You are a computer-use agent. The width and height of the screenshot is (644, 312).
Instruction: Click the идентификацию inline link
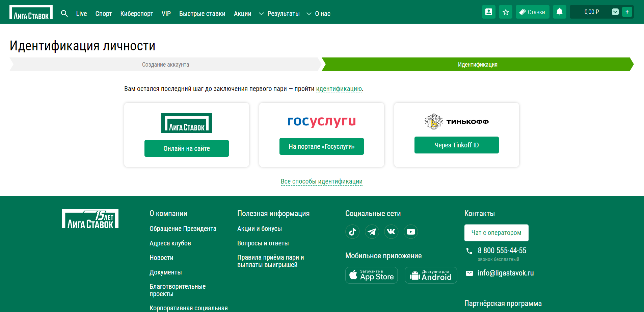(x=339, y=89)
